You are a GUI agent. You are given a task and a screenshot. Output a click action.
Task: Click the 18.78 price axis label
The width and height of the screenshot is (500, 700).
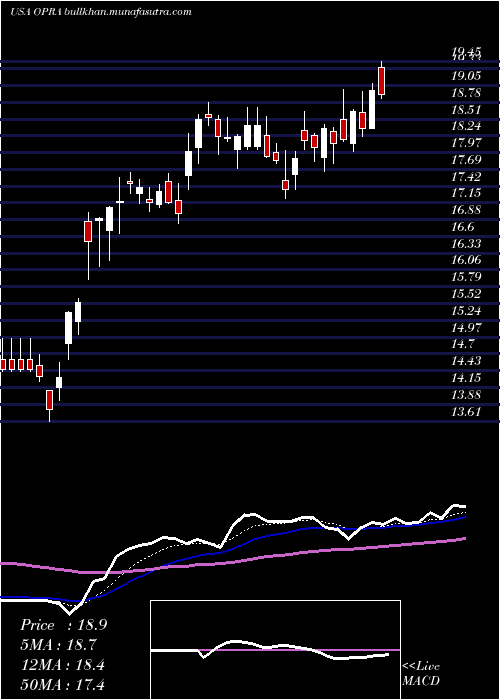click(466, 93)
